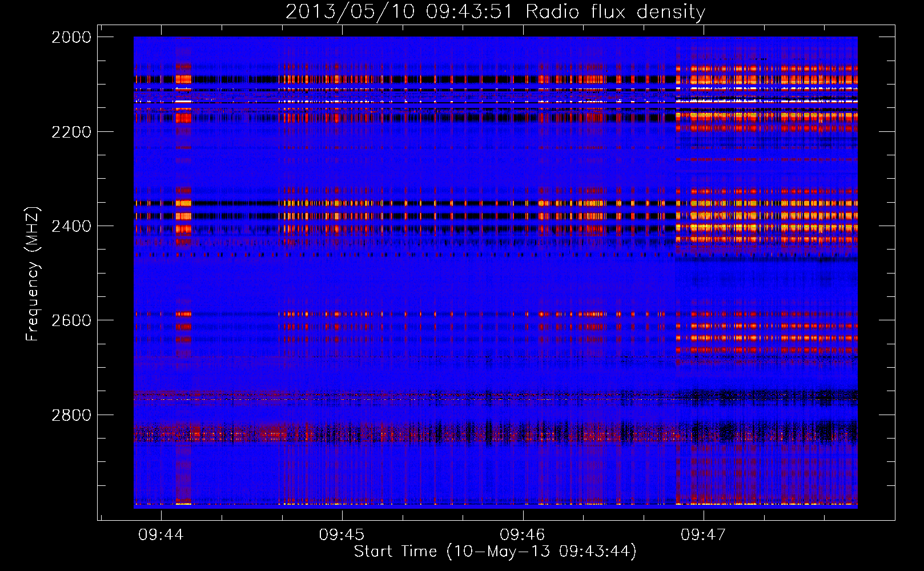Click the 2200 frequency axis label
Screen dimensions: 924x571
click(71, 132)
